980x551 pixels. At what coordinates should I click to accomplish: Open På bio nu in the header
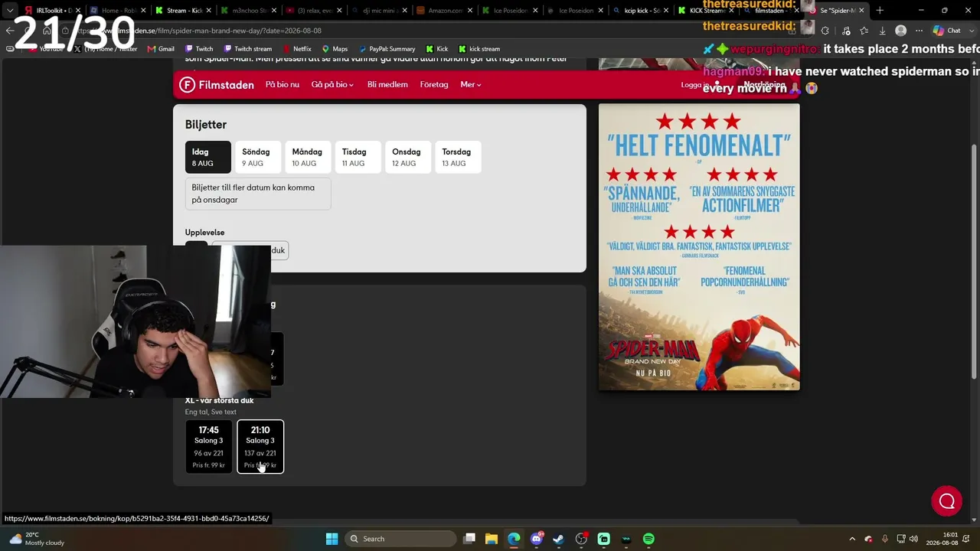click(x=283, y=85)
